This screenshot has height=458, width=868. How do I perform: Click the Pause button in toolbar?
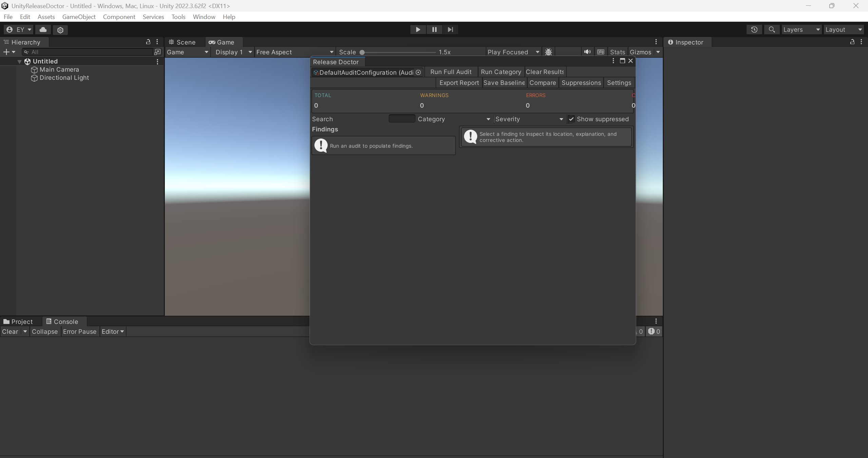coord(434,30)
